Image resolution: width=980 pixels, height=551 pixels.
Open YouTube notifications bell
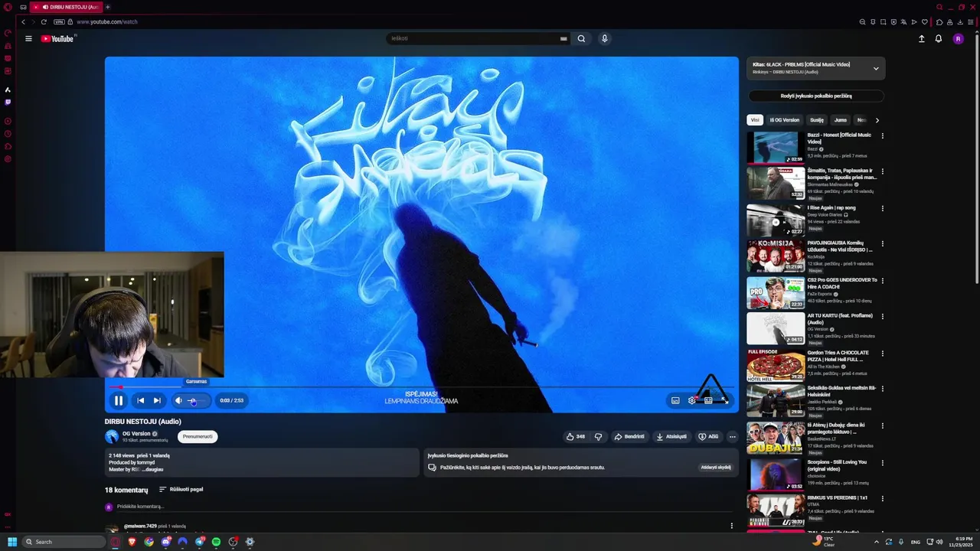click(939, 38)
